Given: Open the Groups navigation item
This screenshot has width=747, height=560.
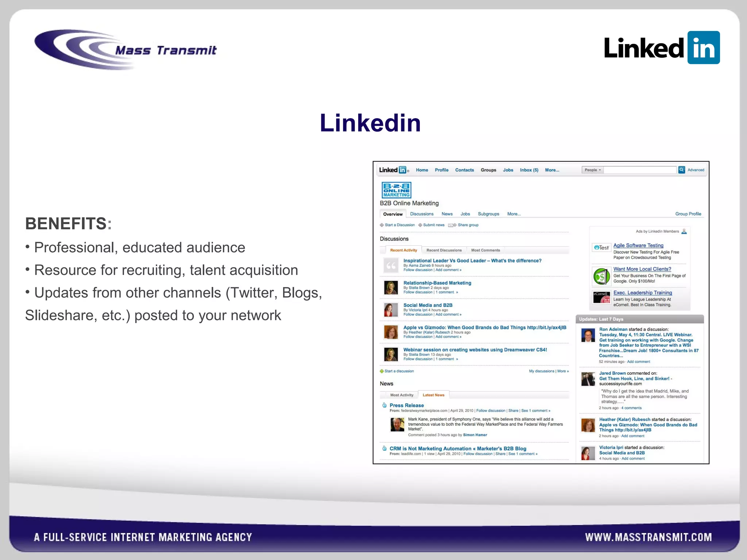Looking at the screenshot, I should pos(488,170).
